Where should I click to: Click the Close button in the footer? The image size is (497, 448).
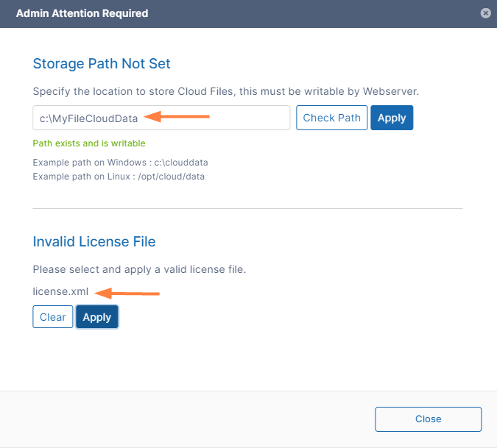pyautogui.click(x=428, y=419)
